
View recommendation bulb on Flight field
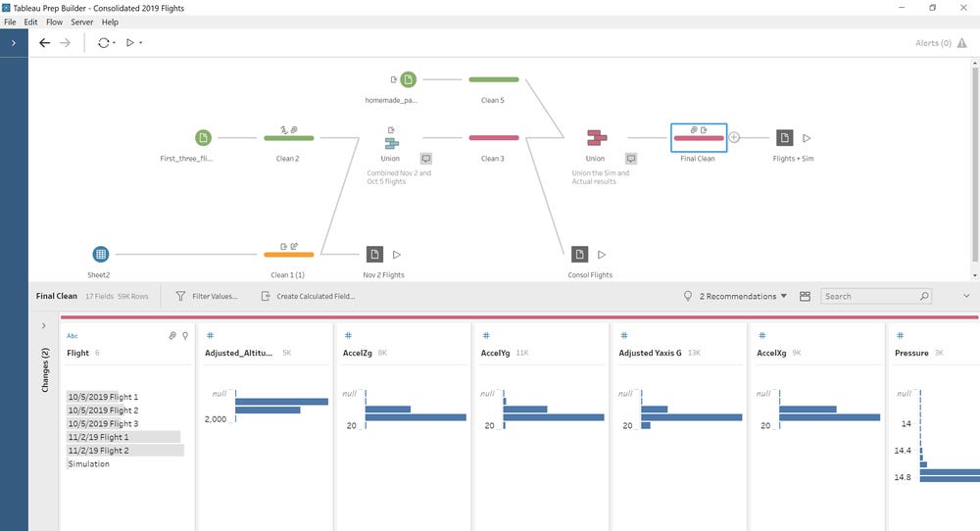pos(185,336)
